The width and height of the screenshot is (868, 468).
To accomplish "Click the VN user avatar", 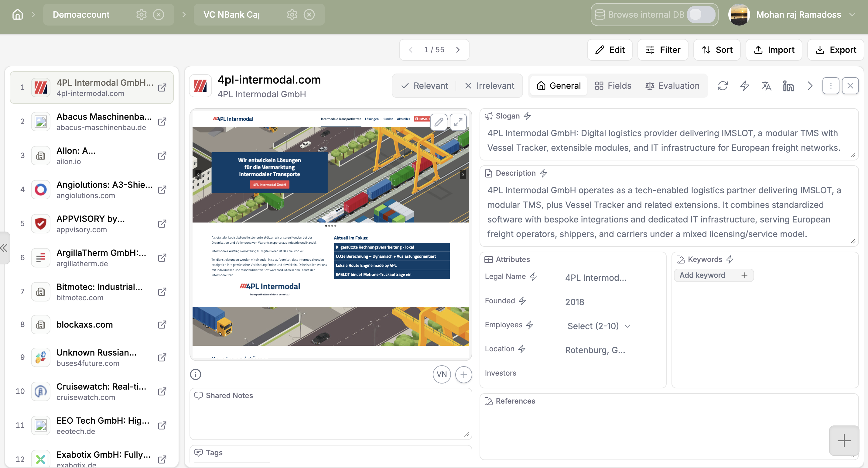I will tap(441, 374).
